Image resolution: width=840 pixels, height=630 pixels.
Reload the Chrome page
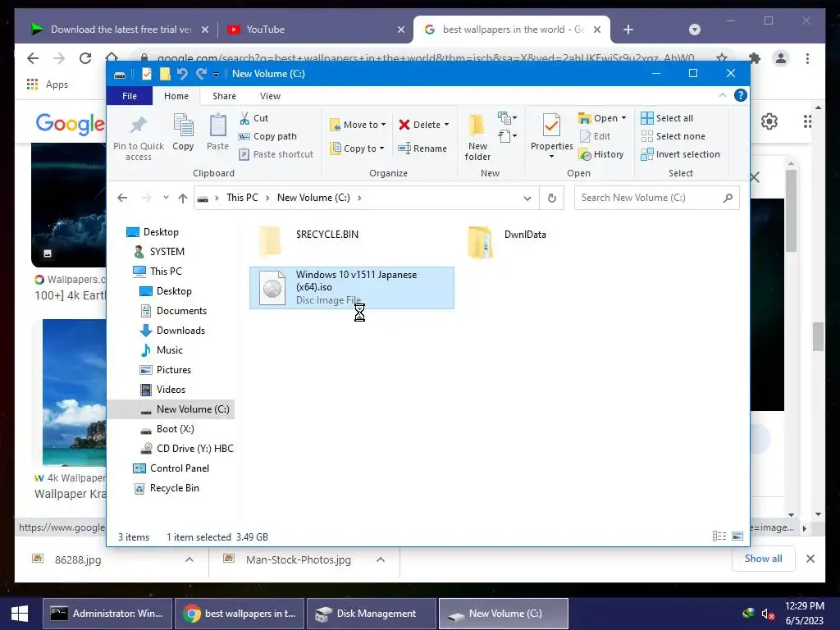coord(85,58)
